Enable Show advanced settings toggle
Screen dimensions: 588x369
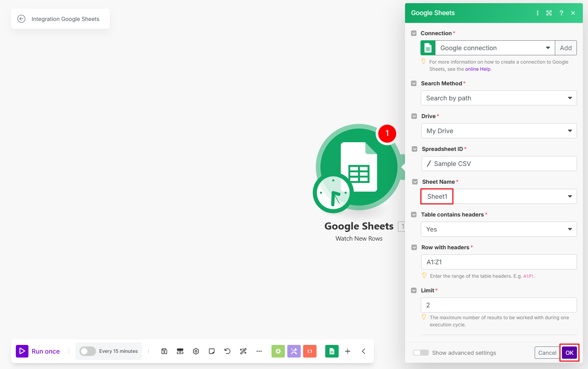pyautogui.click(x=421, y=353)
